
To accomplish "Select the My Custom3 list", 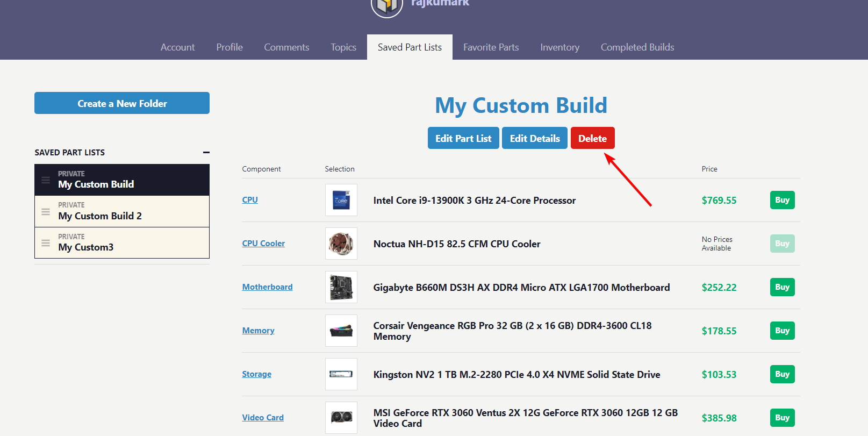I will click(x=122, y=243).
